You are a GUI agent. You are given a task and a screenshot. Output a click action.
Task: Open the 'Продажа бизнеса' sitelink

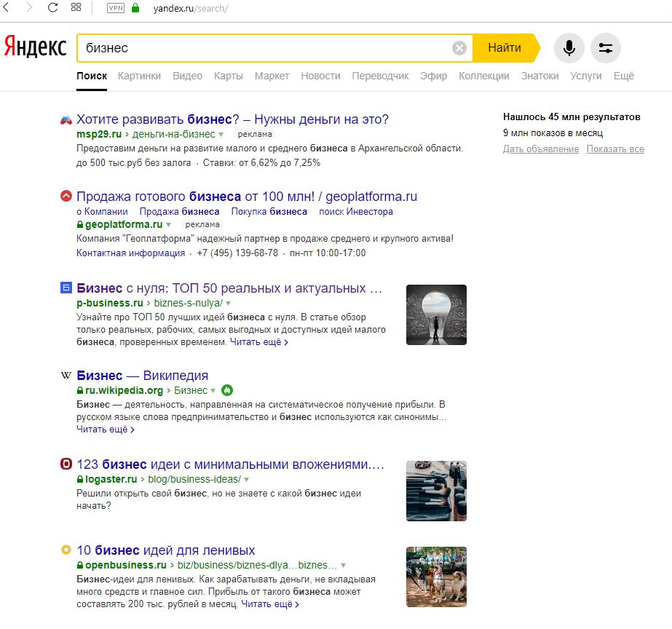click(179, 212)
